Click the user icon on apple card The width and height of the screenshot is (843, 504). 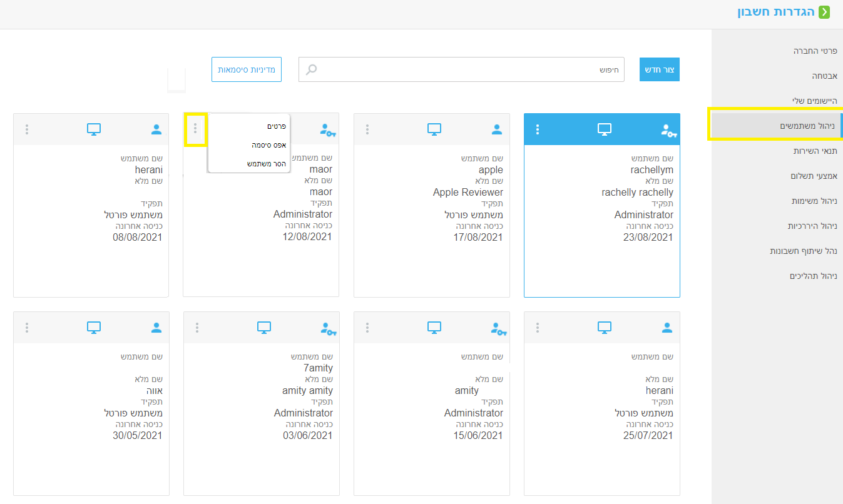point(497,129)
